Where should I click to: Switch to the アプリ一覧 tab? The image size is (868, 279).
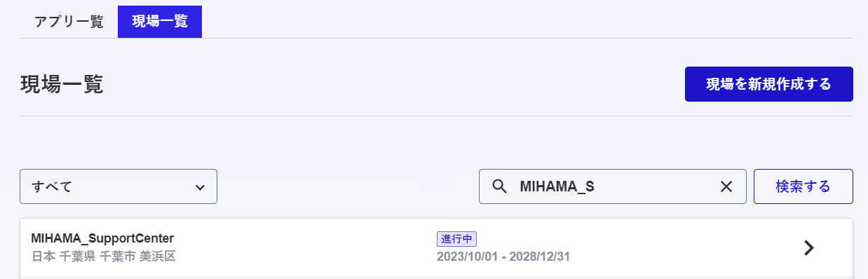69,21
